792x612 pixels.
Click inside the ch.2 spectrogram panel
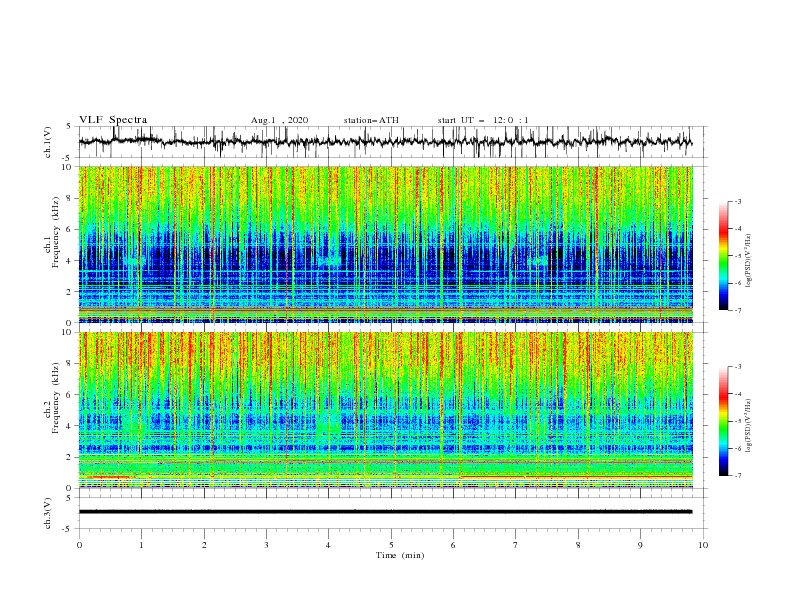(386, 410)
